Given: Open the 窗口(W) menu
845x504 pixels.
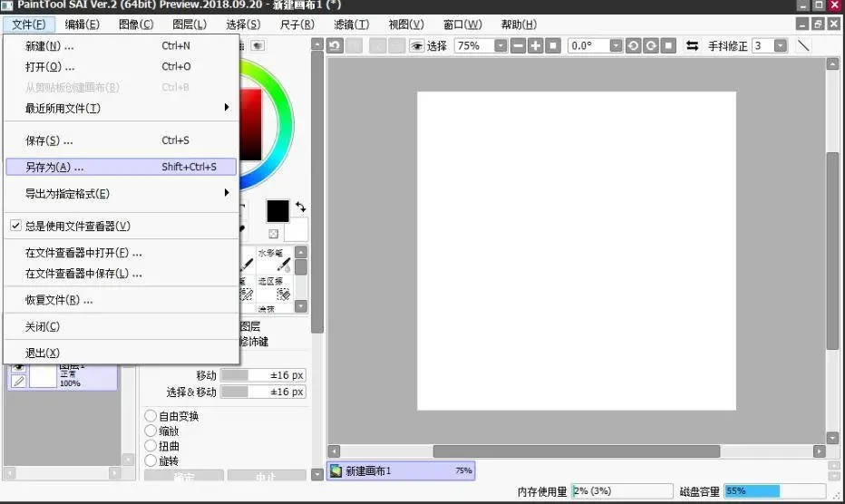Looking at the screenshot, I should pyautogui.click(x=461, y=24).
